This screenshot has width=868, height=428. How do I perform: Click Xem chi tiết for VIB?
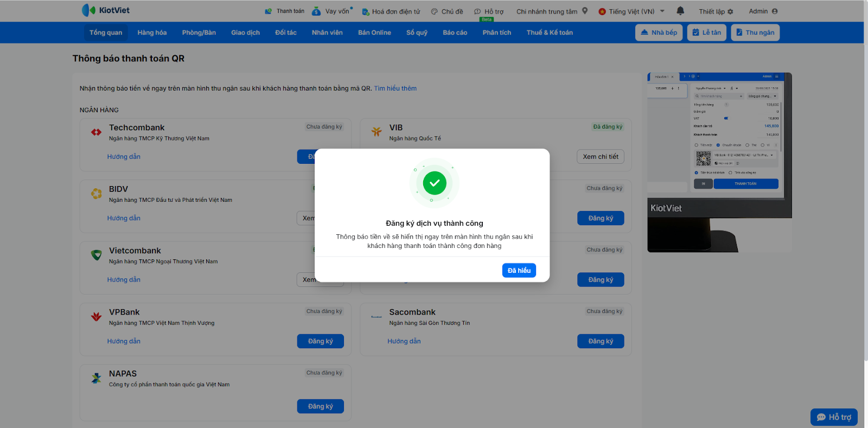click(x=601, y=157)
